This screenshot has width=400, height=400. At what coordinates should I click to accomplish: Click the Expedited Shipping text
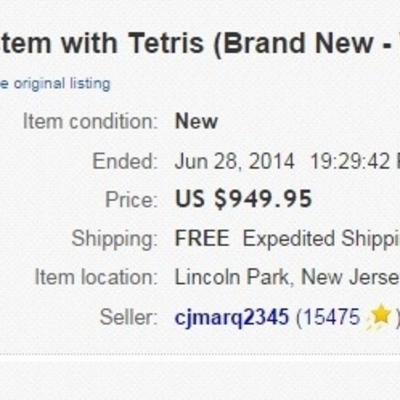321,239
